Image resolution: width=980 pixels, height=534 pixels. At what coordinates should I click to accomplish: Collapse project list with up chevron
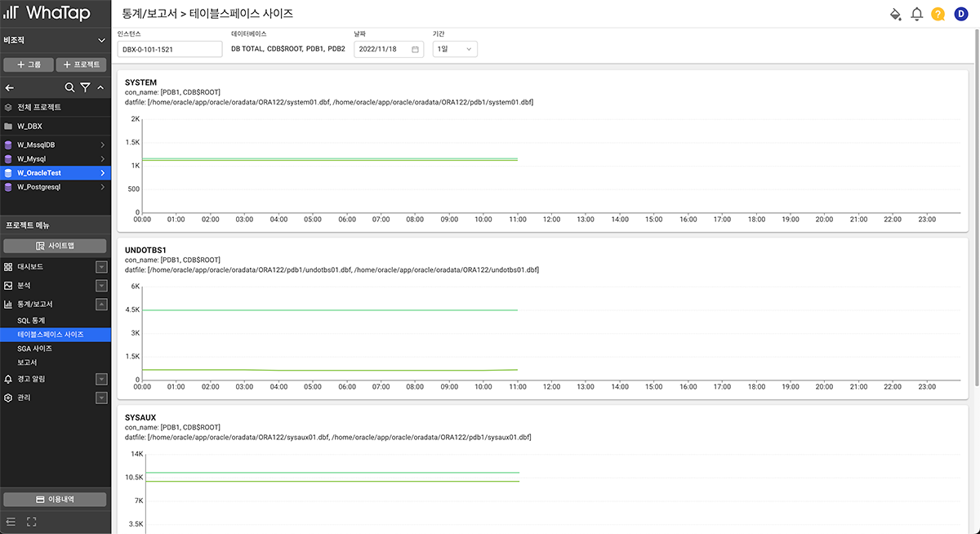(x=100, y=87)
